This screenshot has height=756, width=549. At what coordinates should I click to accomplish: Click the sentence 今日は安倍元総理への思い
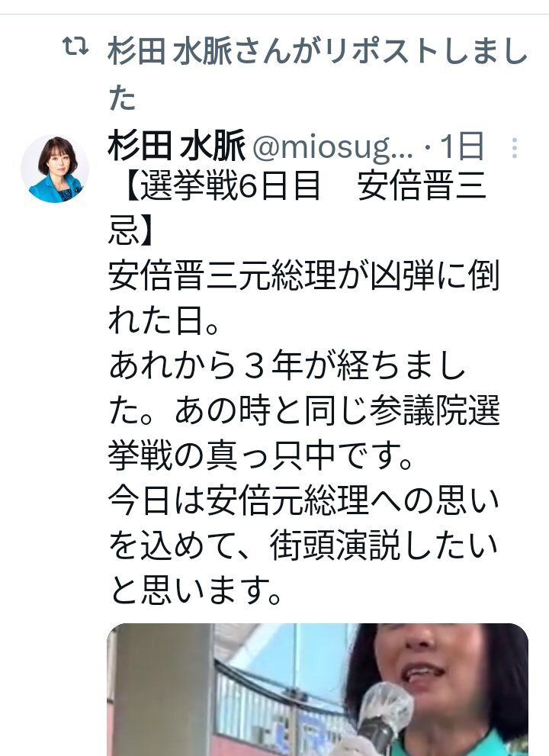[303, 500]
